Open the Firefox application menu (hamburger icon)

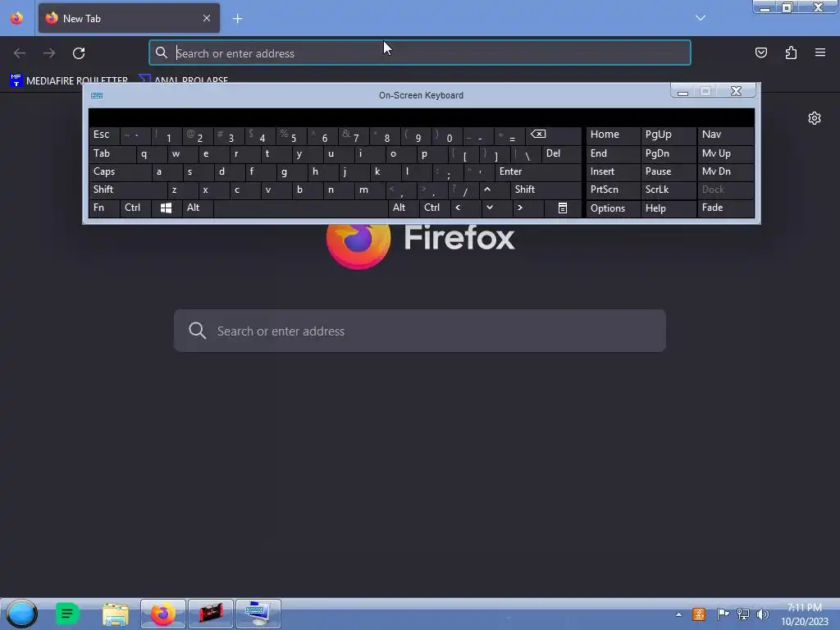coord(819,52)
